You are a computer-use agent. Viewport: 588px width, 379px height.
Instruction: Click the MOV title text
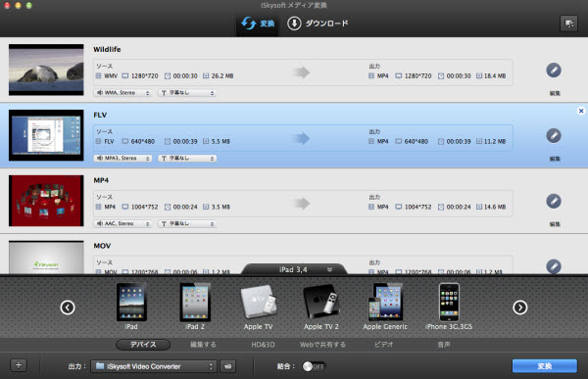pyautogui.click(x=102, y=246)
